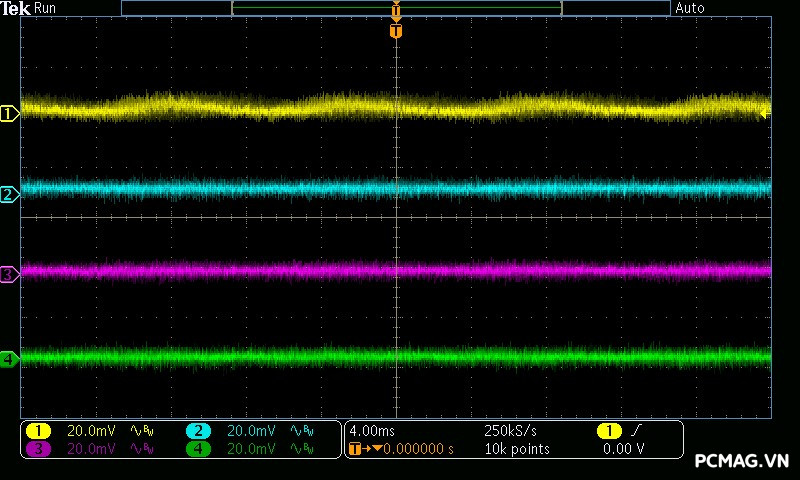Click the 0.00 V trigger level readout
Viewport: 800px width, 480px height.
coord(624,449)
